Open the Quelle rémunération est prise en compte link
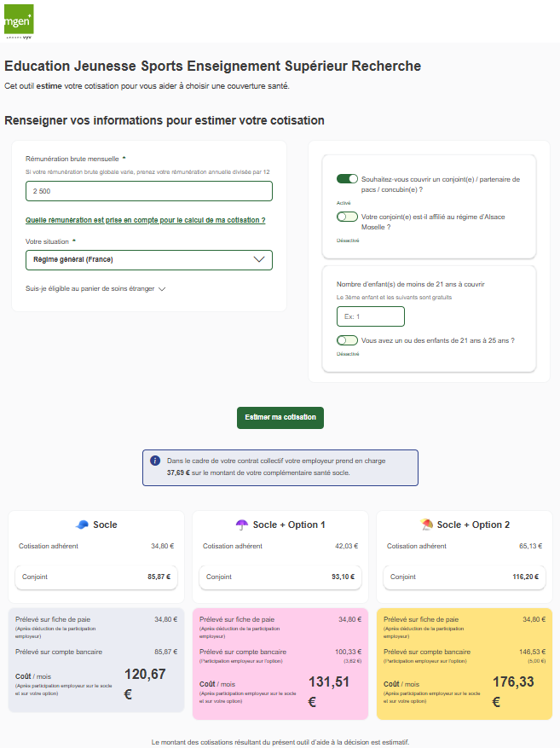The image size is (560, 748). [145, 220]
